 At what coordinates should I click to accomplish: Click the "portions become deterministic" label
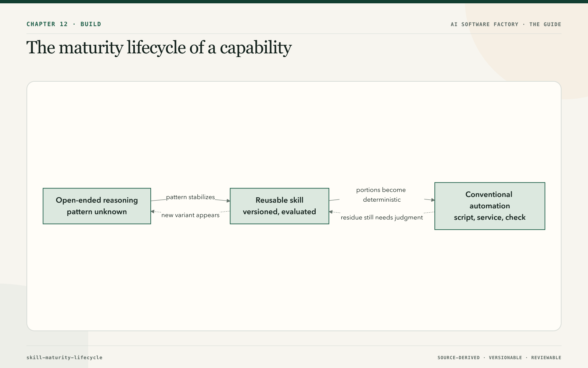click(x=381, y=195)
